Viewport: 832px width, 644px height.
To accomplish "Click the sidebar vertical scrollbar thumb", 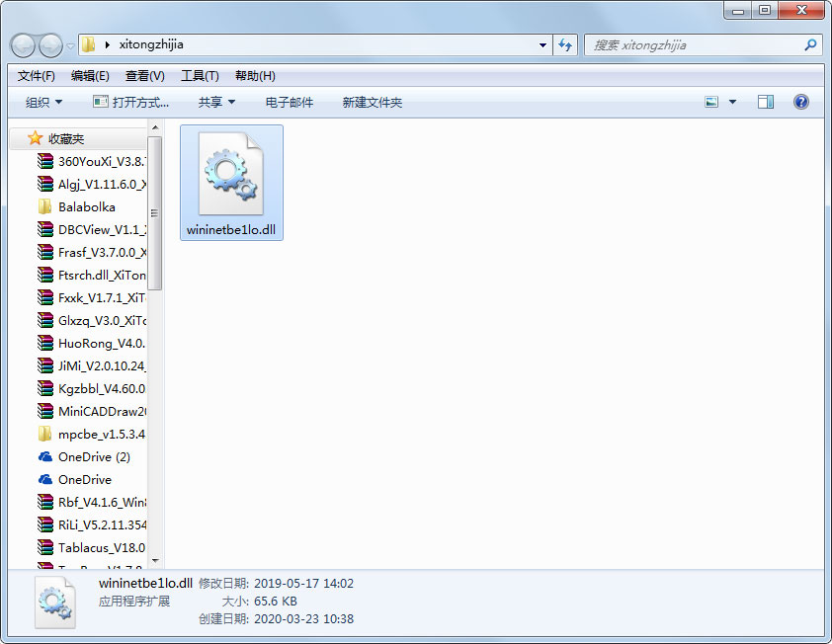I will pyautogui.click(x=154, y=212).
